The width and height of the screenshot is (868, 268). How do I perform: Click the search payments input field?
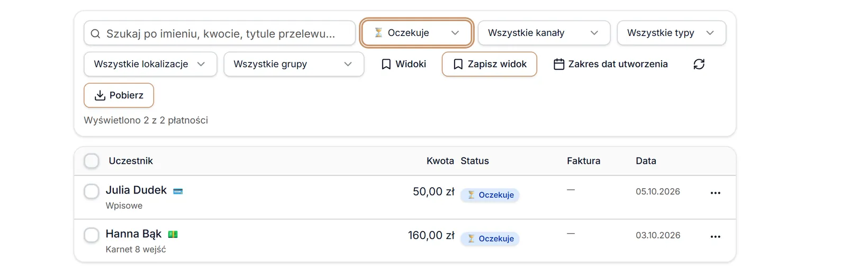[x=220, y=33]
